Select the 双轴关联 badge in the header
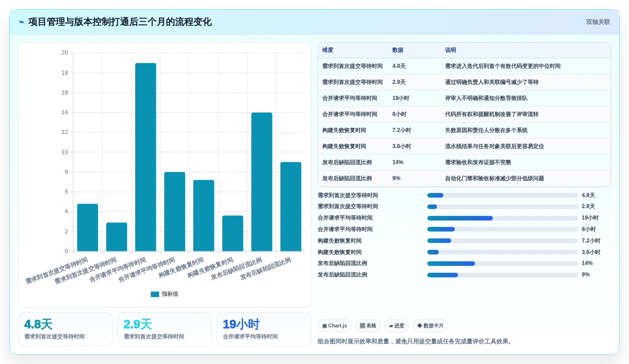The width and height of the screenshot is (629, 364). [598, 22]
